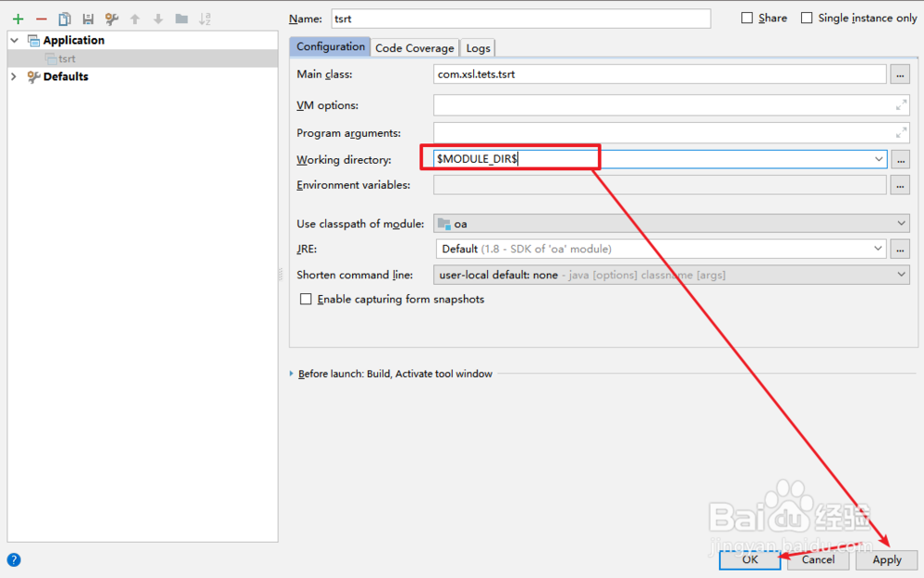The width and height of the screenshot is (924, 578).
Task: Edit configuration templates with the wrench icon
Action: click(111, 18)
